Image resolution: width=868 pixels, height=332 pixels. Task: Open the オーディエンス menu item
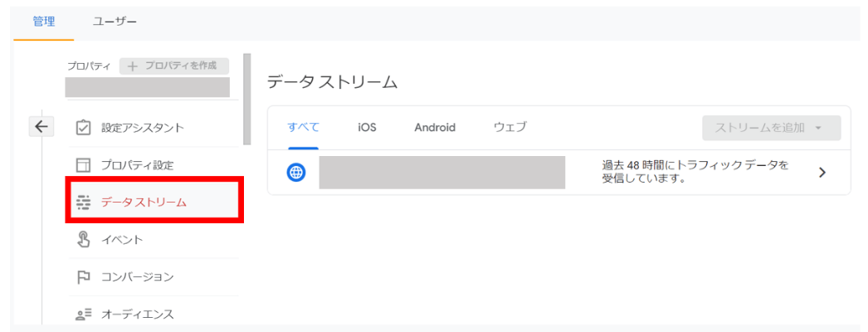click(x=152, y=315)
